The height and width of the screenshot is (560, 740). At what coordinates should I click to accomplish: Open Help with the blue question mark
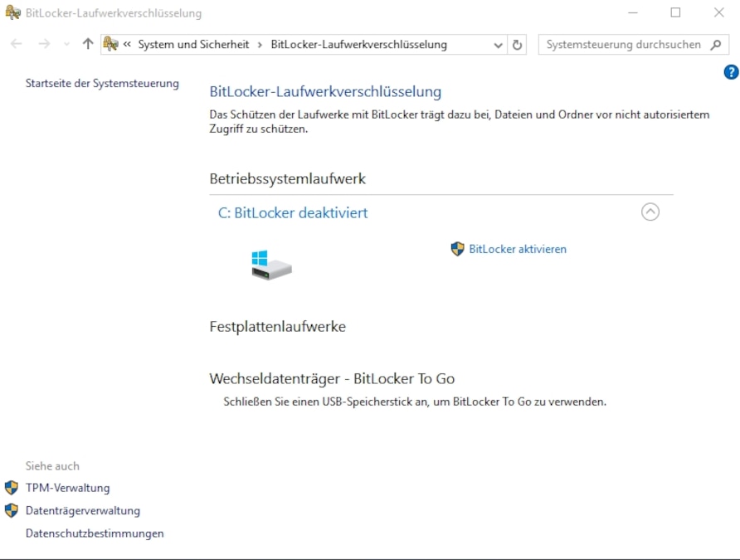731,72
